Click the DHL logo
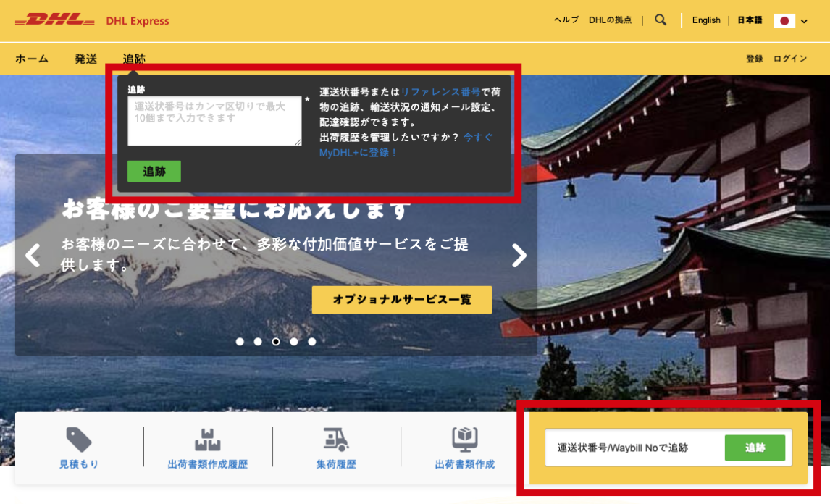830x504 pixels. [54, 20]
